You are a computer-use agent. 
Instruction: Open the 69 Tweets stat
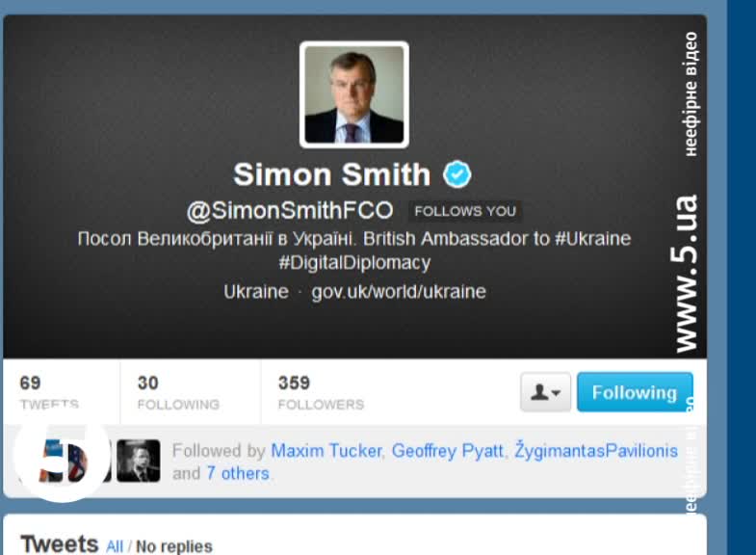[49, 392]
